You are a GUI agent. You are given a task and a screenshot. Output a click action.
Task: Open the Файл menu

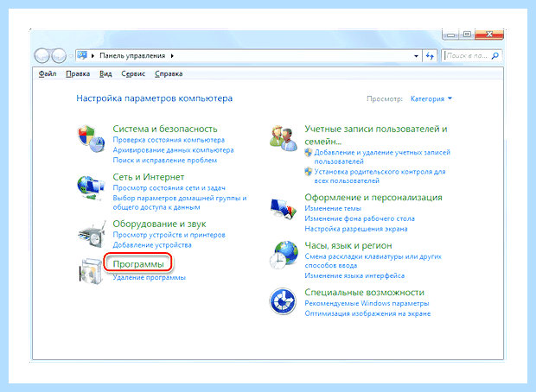[48, 73]
